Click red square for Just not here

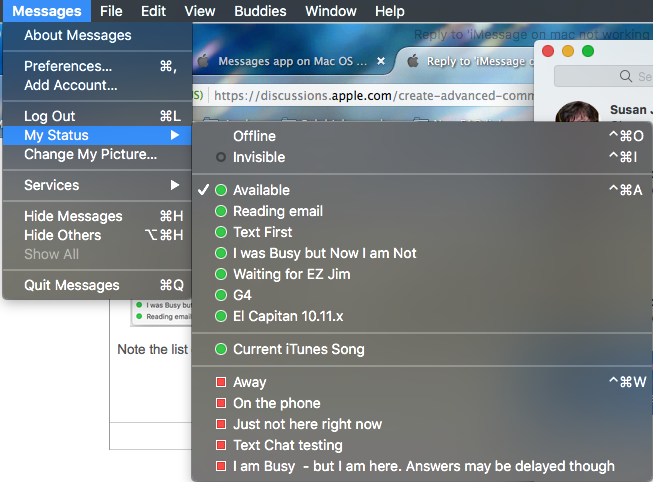(221, 424)
